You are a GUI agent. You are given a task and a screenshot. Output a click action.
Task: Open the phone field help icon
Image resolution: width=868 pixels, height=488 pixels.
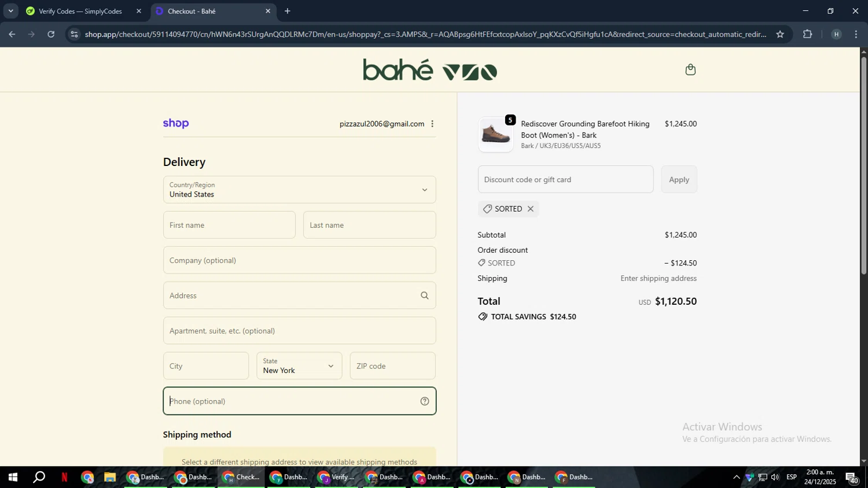424,401
